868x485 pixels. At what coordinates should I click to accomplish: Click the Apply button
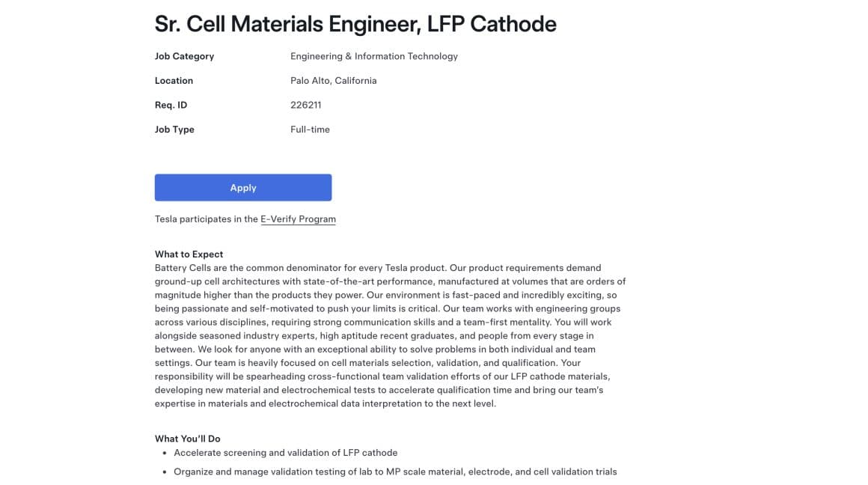pyautogui.click(x=242, y=187)
